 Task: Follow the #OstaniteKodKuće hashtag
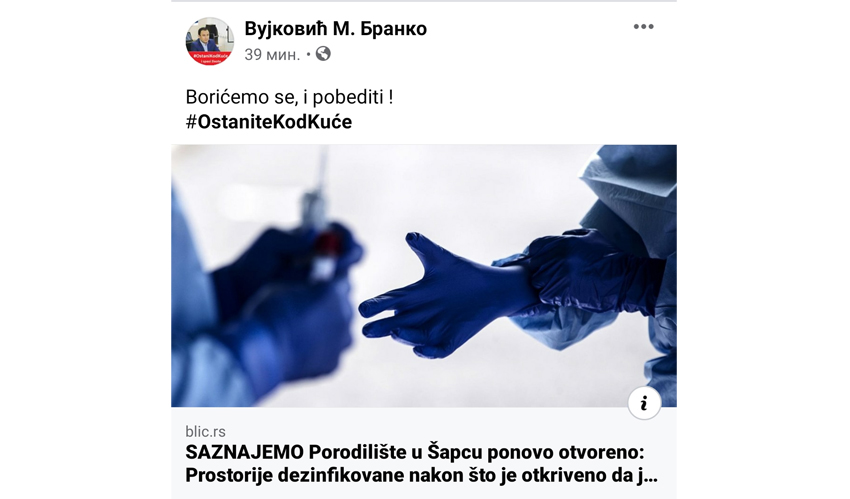tap(269, 122)
